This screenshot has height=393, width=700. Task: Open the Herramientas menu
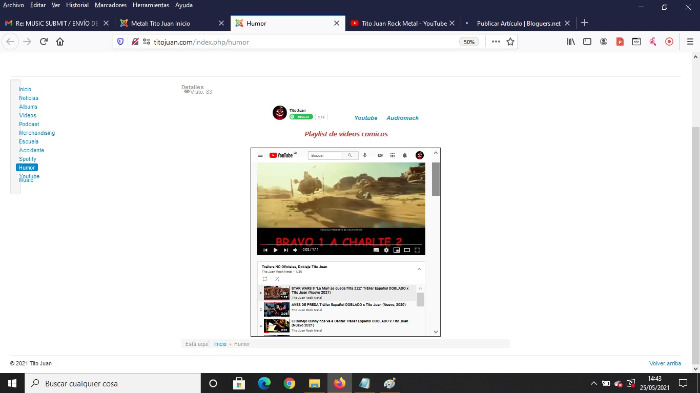tap(150, 5)
